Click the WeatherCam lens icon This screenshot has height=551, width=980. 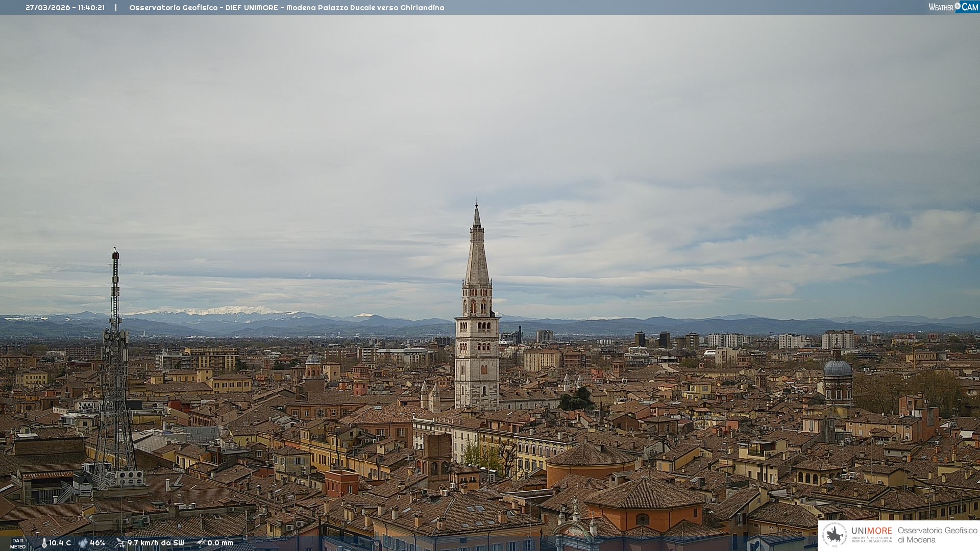(958, 6)
